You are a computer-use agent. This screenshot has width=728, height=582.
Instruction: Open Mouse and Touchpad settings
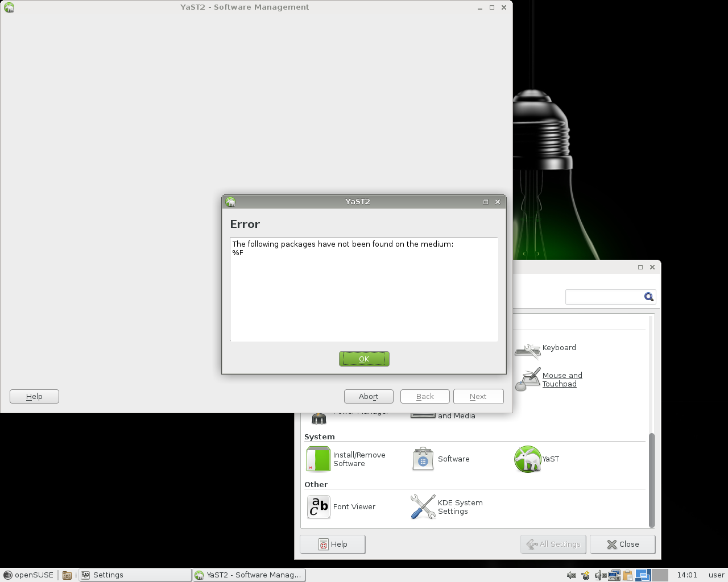[549, 380]
